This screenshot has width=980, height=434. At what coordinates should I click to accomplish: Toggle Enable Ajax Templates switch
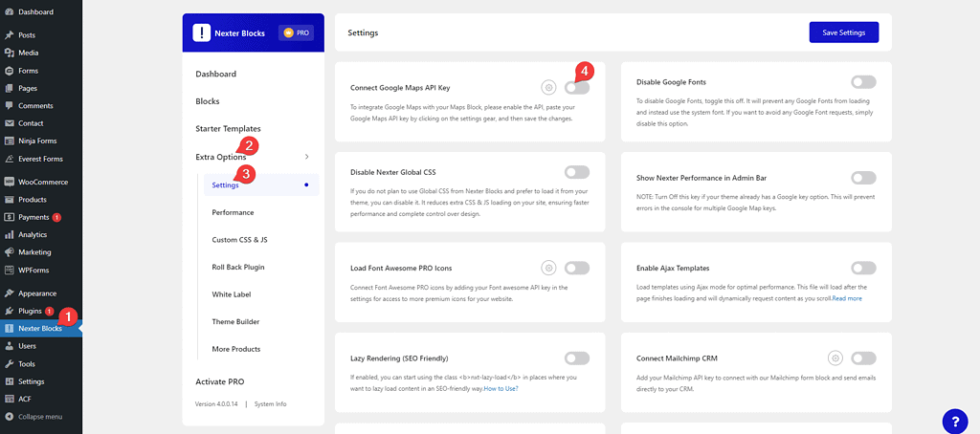pyautogui.click(x=864, y=268)
